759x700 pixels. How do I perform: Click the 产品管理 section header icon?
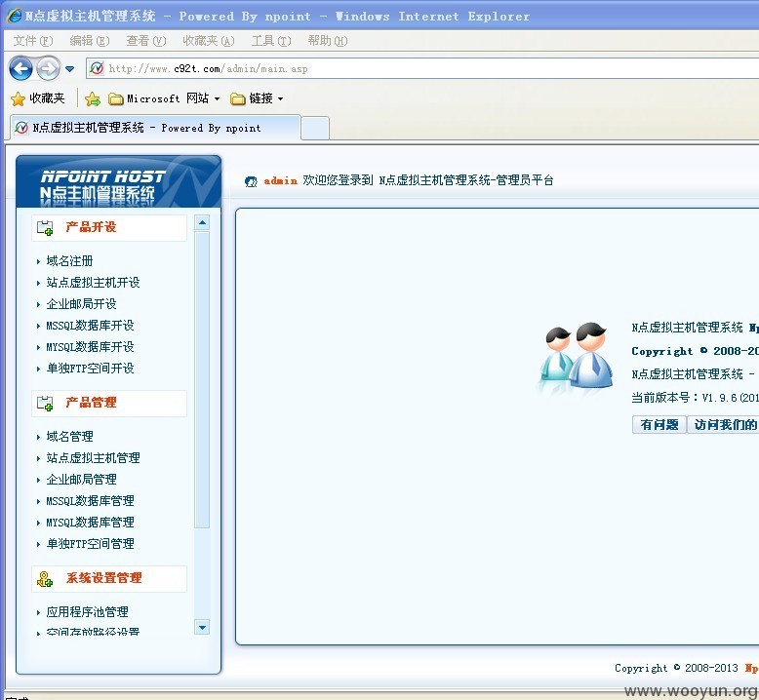click(x=45, y=404)
